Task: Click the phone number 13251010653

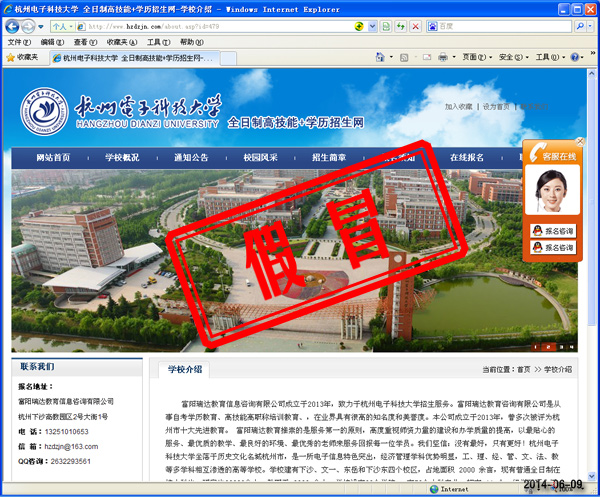Action: (67, 432)
